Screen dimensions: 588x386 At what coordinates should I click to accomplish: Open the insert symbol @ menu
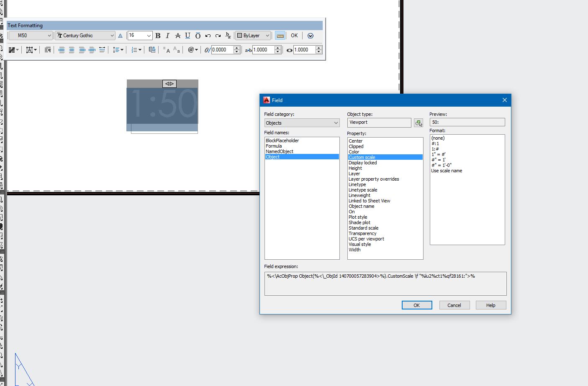193,50
